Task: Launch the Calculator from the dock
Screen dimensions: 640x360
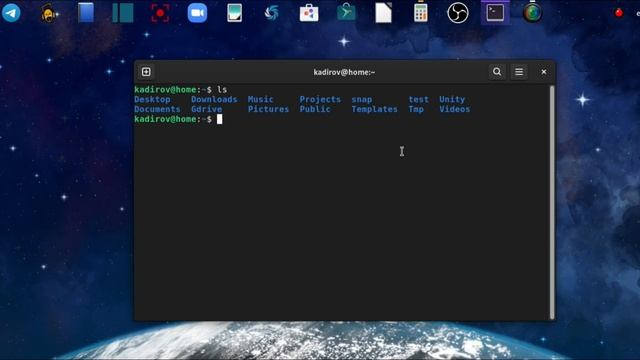Action: point(420,13)
